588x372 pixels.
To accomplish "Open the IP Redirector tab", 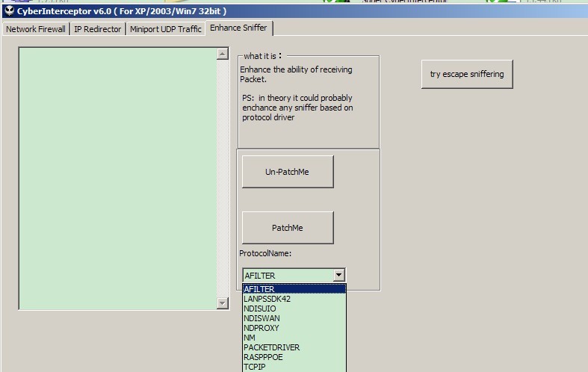I will click(97, 29).
